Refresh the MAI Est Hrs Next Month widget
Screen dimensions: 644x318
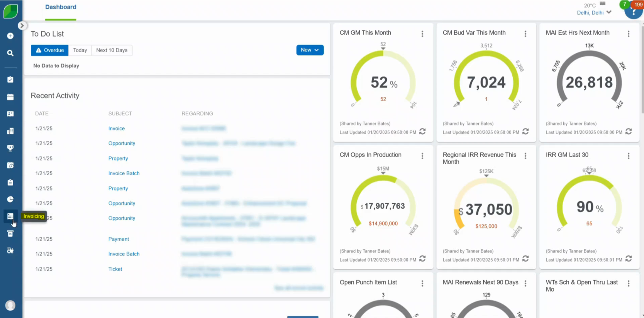tap(629, 132)
